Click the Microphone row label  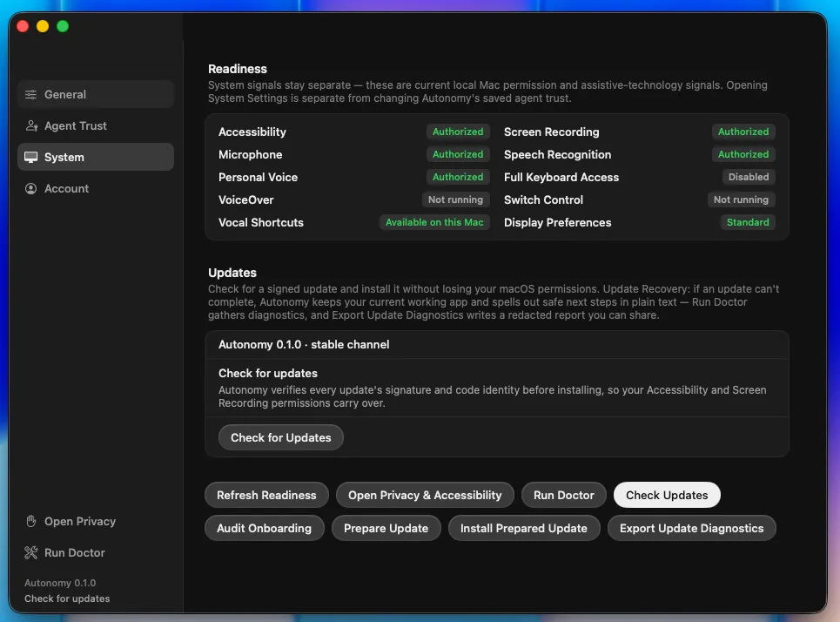pos(250,154)
